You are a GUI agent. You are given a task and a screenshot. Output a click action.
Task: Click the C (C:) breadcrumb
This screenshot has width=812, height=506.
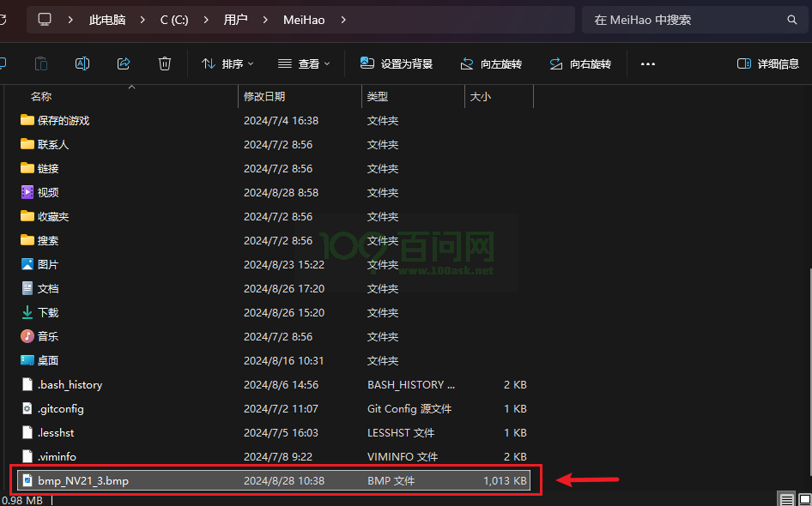tap(174, 20)
